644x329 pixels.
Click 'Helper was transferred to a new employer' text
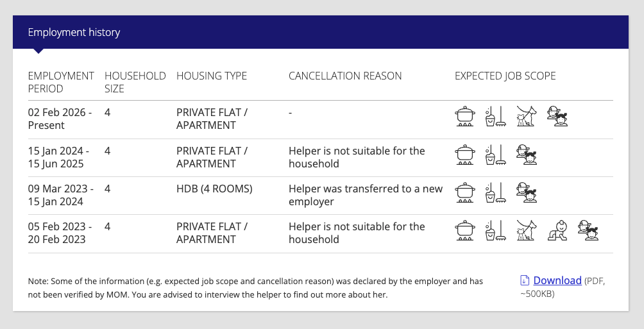pos(366,195)
